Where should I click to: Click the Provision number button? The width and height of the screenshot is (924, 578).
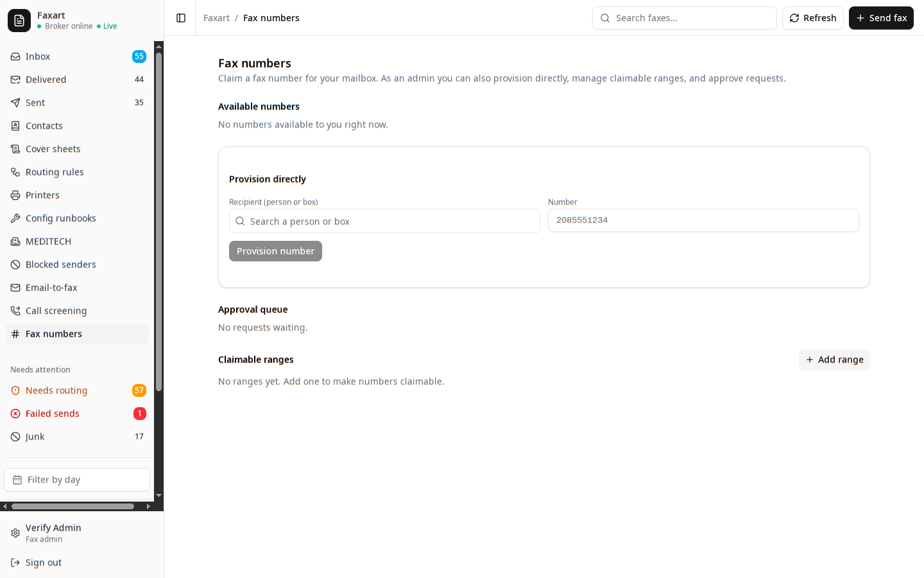click(275, 251)
